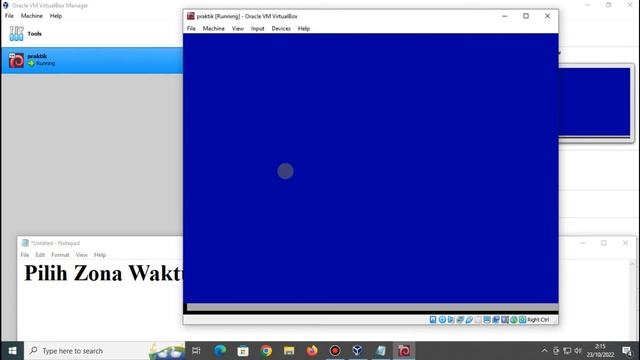Switch to Notepad taskbar icon
The height and width of the screenshot is (360, 640).
pyautogui.click(x=381, y=351)
